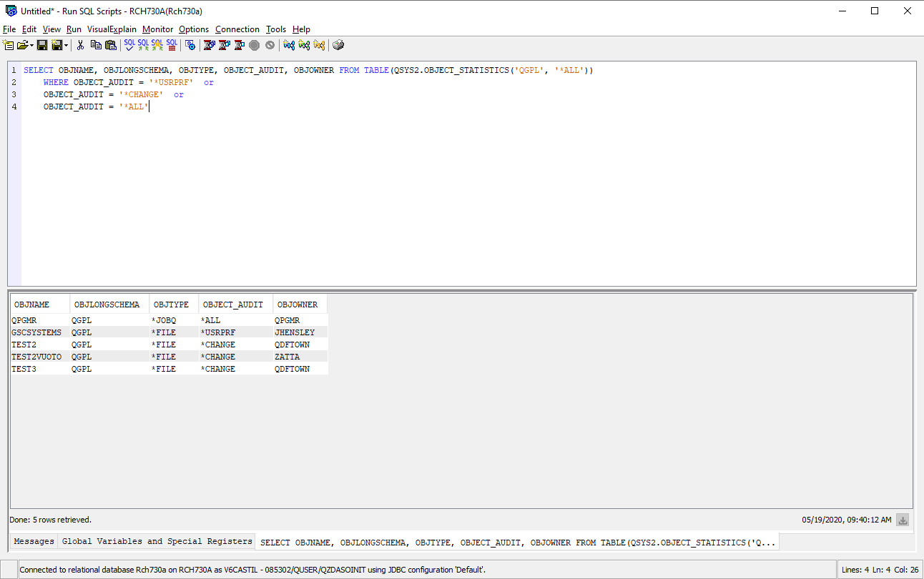
Task: Click the Save floppy disk icon
Action: click(x=42, y=45)
